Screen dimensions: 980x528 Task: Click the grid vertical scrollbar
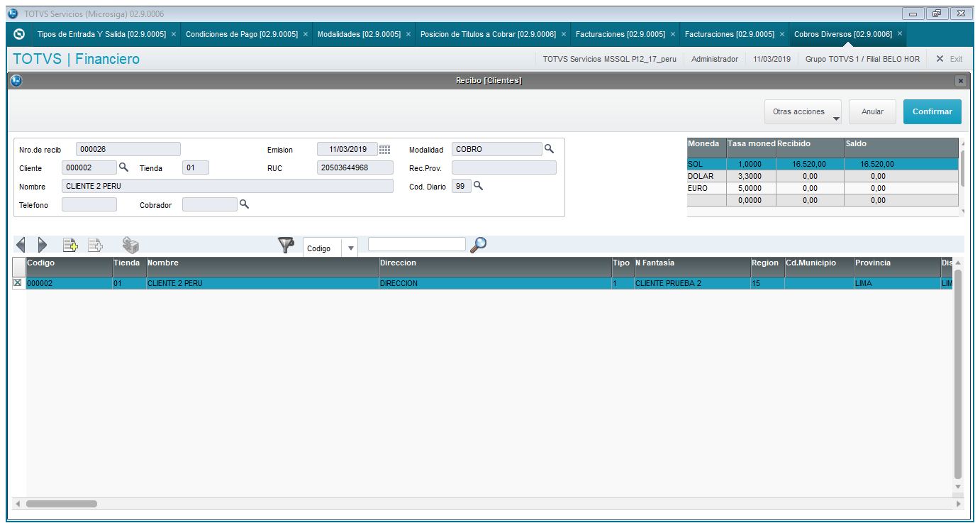(958, 373)
